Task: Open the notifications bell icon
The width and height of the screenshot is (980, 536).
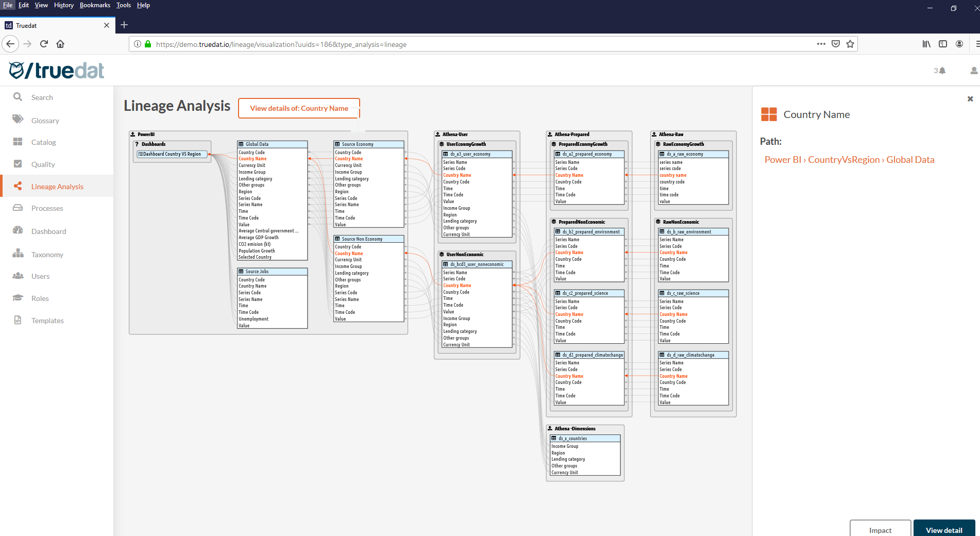Action: point(942,71)
